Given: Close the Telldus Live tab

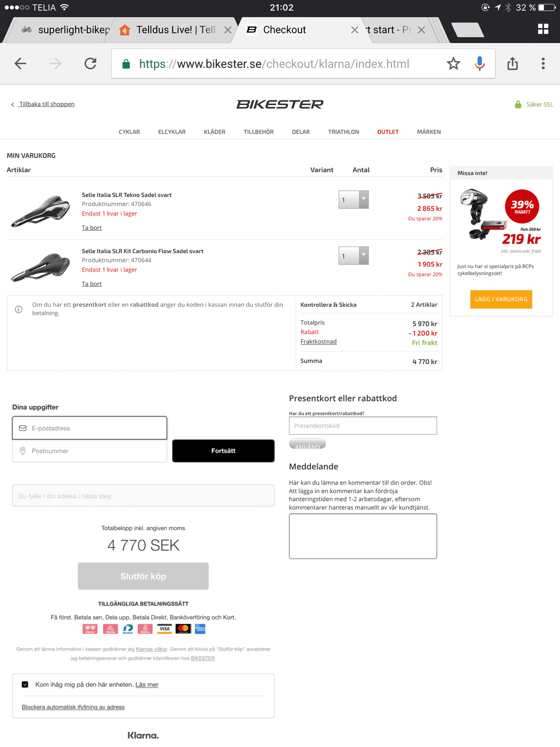Looking at the screenshot, I should point(228,30).
